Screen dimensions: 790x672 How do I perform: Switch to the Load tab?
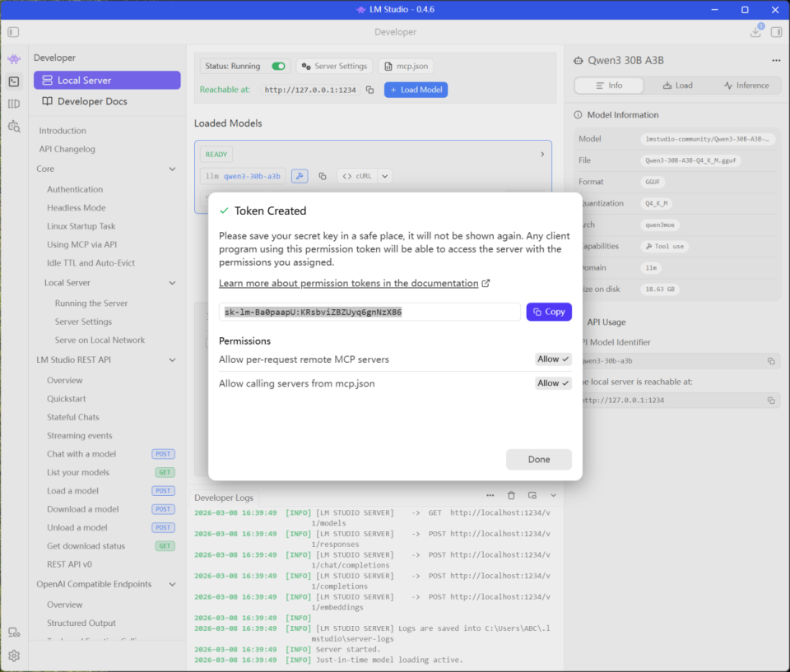click(677, 86)
